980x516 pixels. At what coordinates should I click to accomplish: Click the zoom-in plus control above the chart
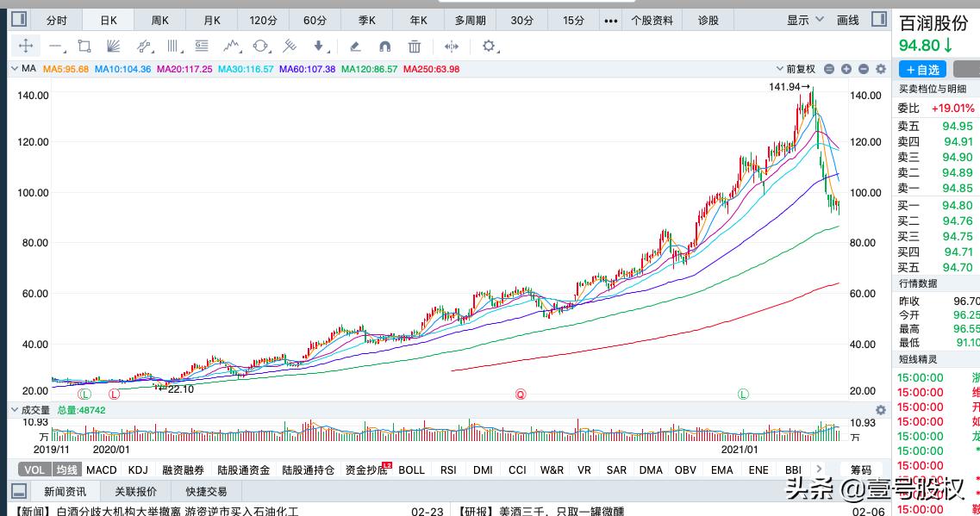click(x=846, y=69)
